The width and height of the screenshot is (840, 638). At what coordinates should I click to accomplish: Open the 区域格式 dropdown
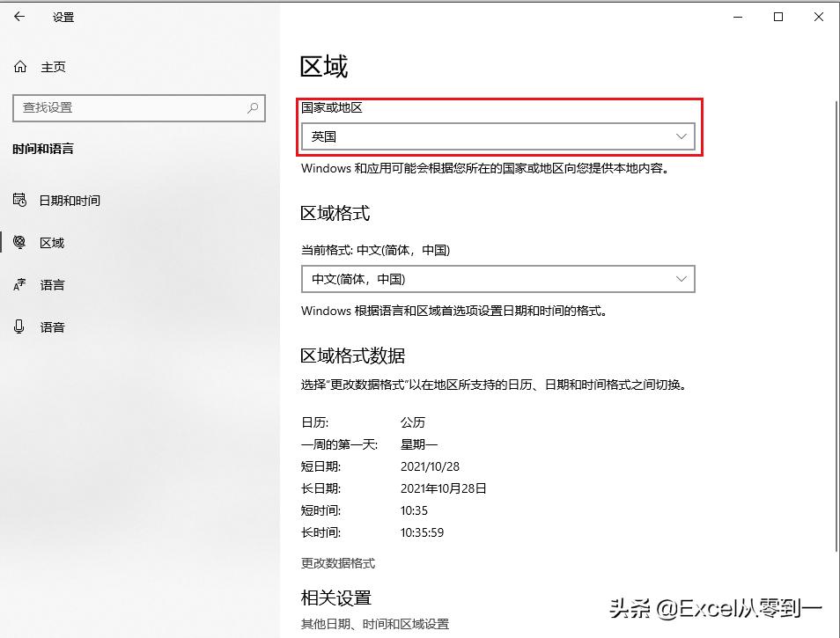point(497,279)
